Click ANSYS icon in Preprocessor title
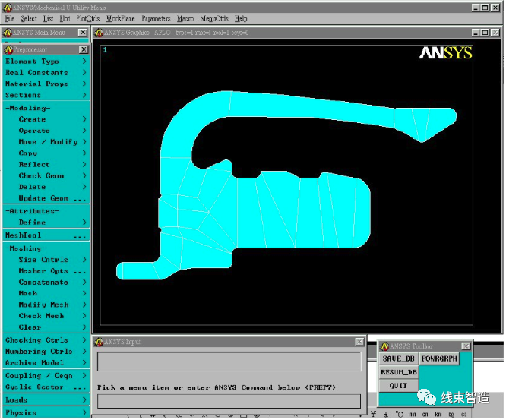The width and height of the screenshot is (506, 420). tap(8, 49)
